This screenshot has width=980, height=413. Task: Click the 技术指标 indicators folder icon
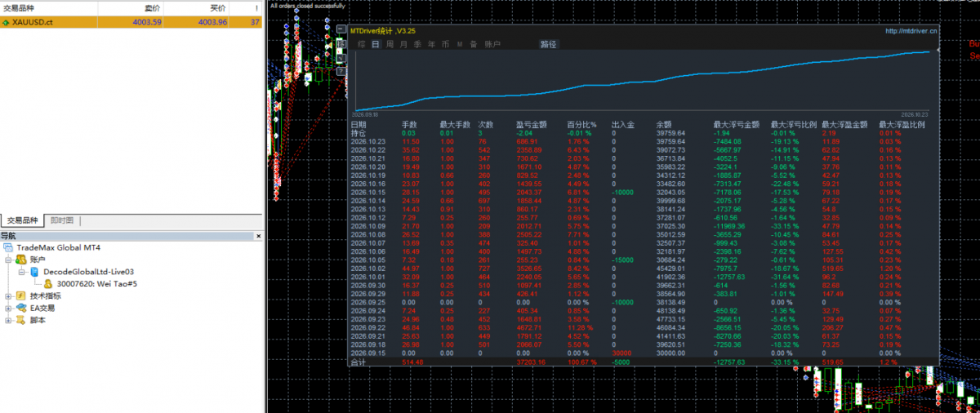tap(21, 296)
